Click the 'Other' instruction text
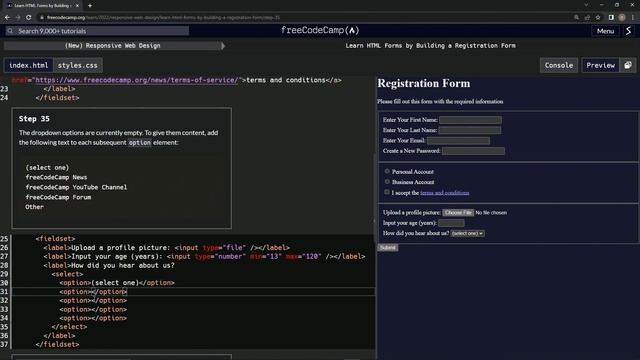The width and height of the screenshot is (640, 360). [34, 207]
